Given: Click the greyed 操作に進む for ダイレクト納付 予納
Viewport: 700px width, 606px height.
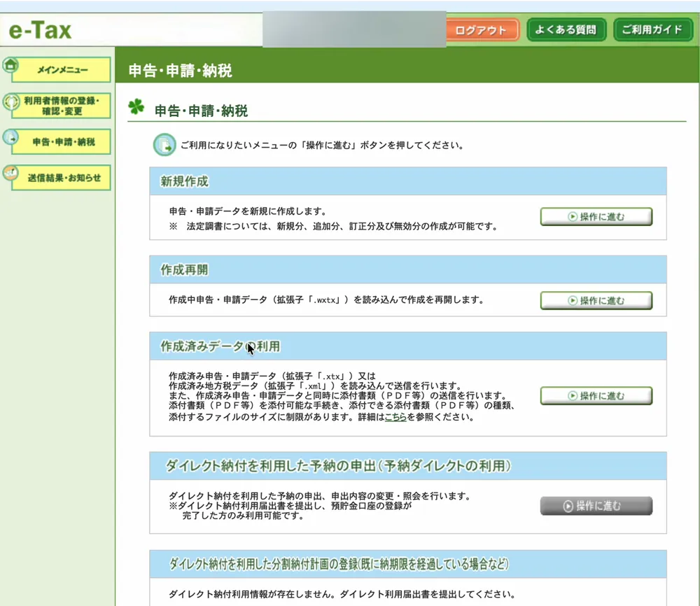Looking at the screenshot, I should pos(596,506).
